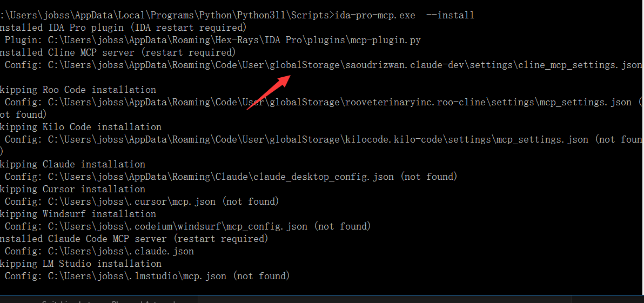The image size is (644, 303).
Task: Click the "Skipping LM Studio installation" line
Action: 81,264
